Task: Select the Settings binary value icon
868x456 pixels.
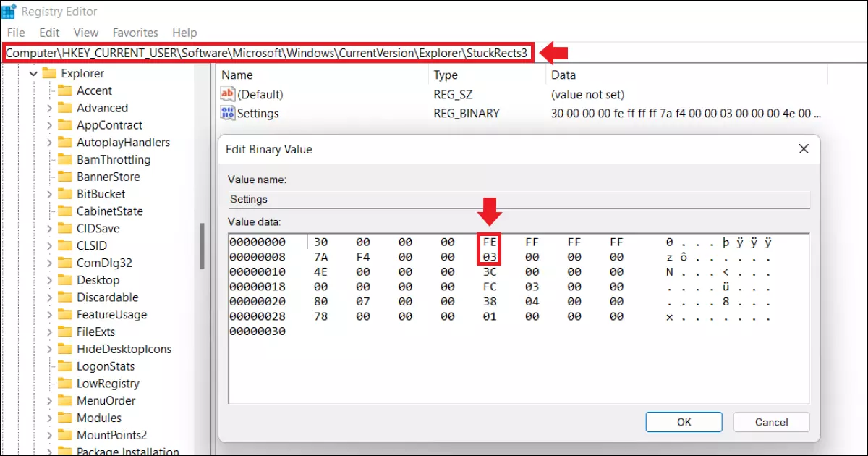Action: coord(227,113)
